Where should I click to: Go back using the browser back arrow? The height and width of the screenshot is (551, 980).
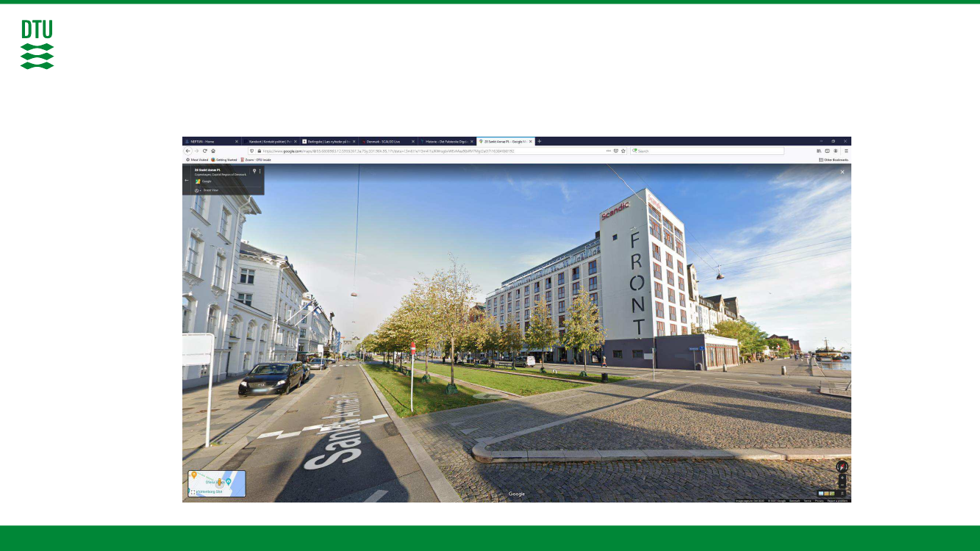click(x=187, y=151)
